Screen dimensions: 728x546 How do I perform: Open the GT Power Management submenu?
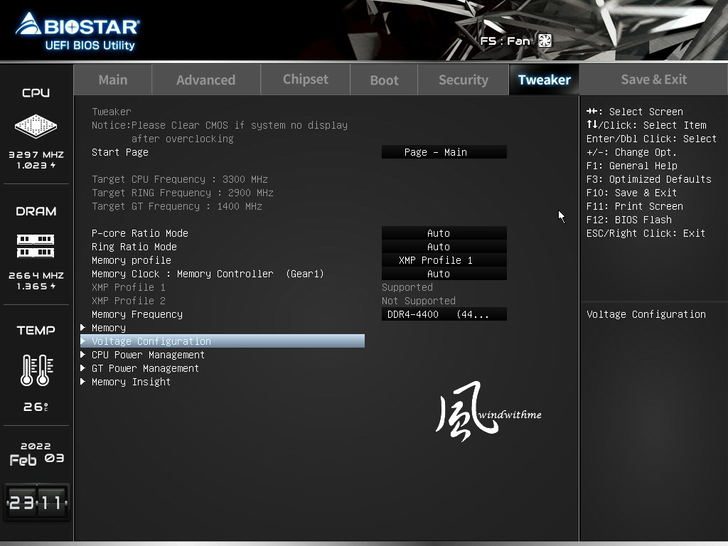coord(145,369)
